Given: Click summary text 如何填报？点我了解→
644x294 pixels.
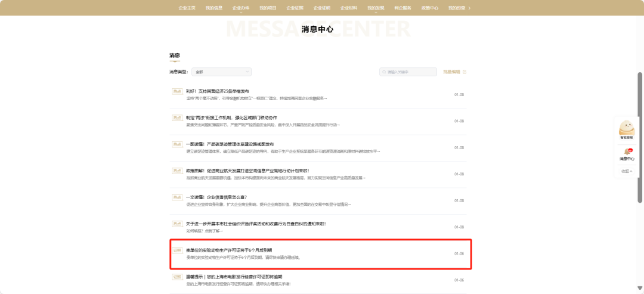Looking at the screenshot, I should tap(204, 231).
